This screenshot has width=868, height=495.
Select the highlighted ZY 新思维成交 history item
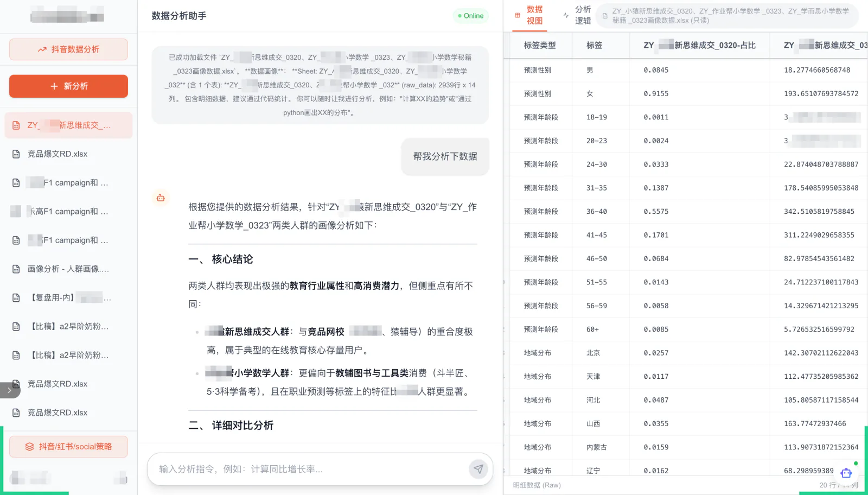tap(68, 125)
